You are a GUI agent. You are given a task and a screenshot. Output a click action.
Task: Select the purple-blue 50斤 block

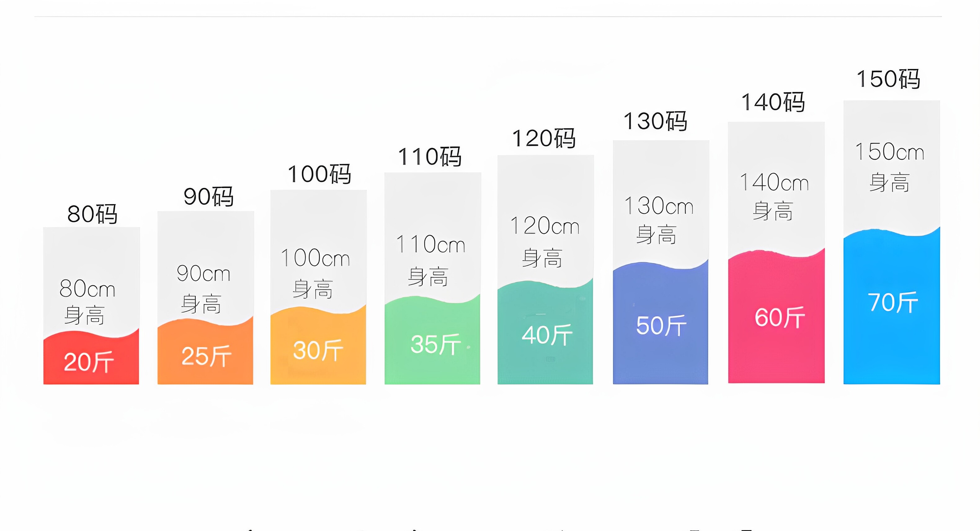click(661, 323)
